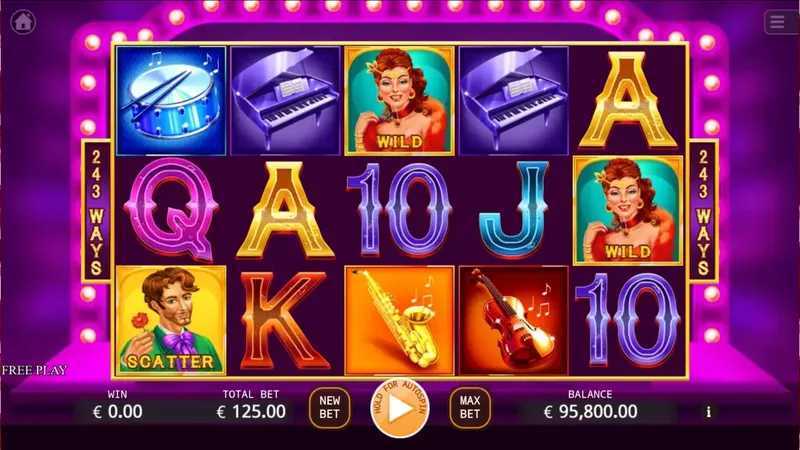800x450 pixels.
Task: Click the red K symbol
Action: [x=284, y=320]
